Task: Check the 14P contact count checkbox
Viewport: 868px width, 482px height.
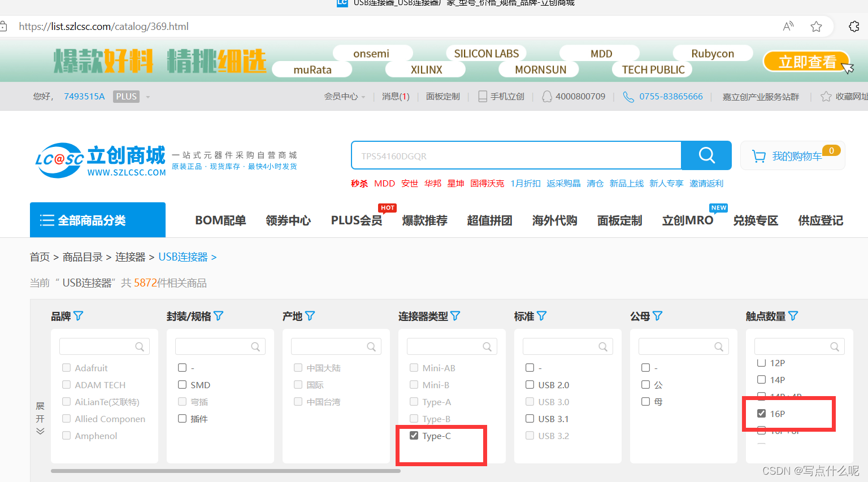Action: coord(762,380)
